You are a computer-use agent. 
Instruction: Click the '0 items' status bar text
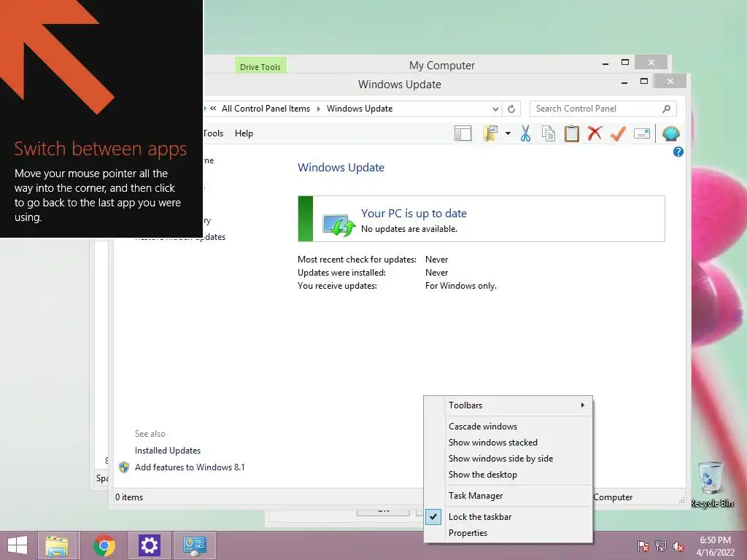[128, 497]
